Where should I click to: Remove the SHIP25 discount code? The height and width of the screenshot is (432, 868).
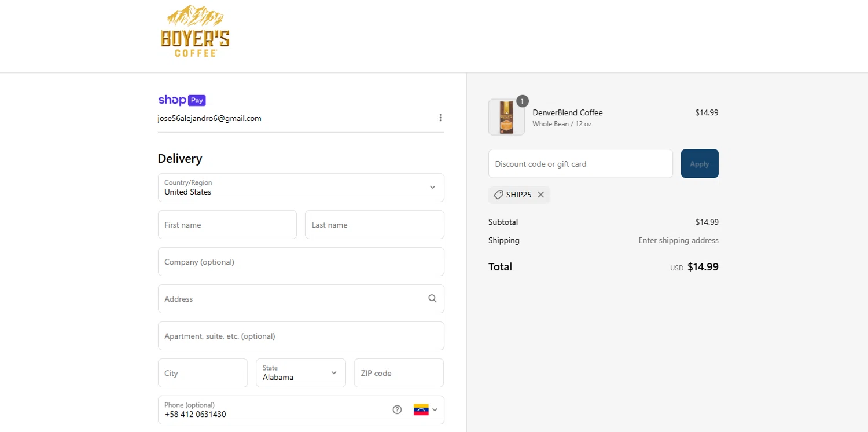click(x=540, y=195)
